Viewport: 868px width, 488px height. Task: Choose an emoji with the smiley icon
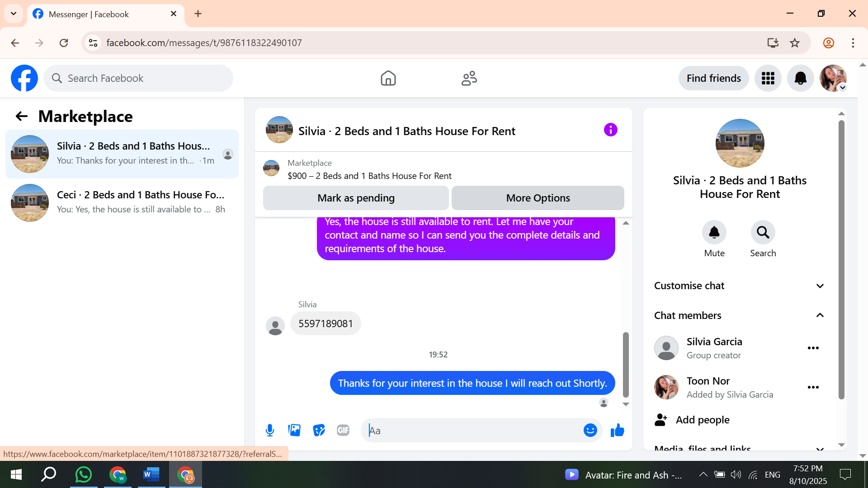(590, 430)
